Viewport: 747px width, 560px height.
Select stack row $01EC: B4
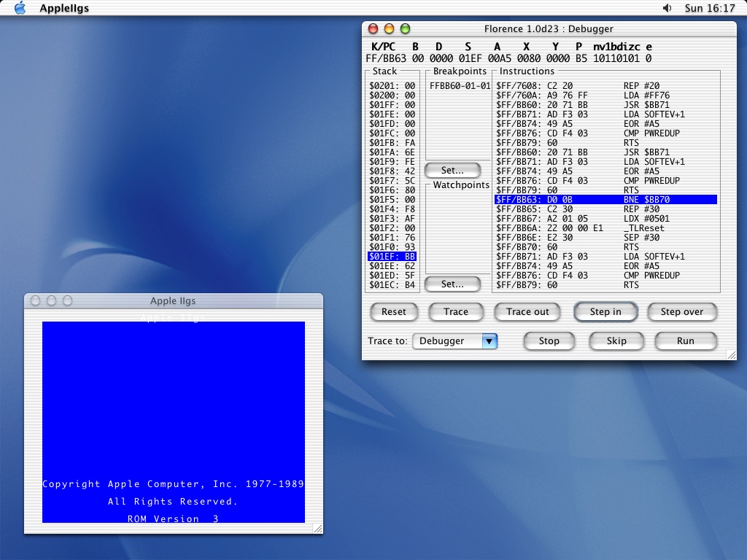click(x=392, y=285)
